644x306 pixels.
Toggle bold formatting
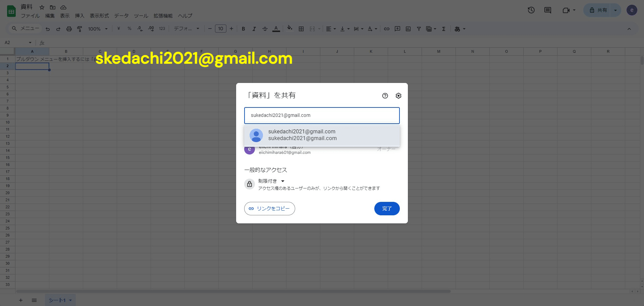244,29
